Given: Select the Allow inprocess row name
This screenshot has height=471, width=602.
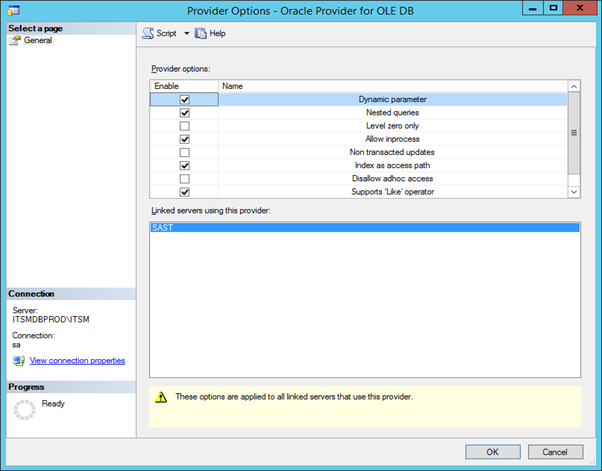Looking at the screenshot, I should [392, 139].
